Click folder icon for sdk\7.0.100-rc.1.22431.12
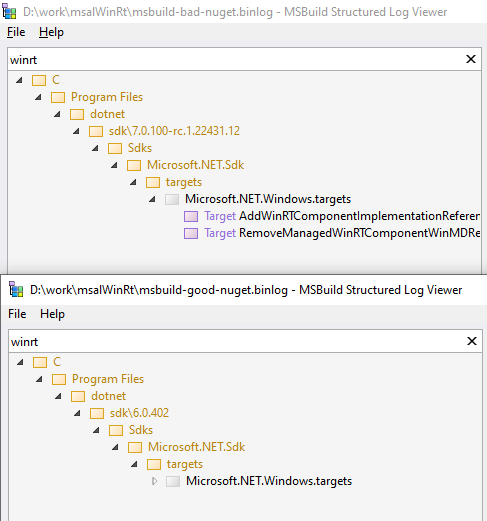The image size is (487, 521). click(96, 131)
